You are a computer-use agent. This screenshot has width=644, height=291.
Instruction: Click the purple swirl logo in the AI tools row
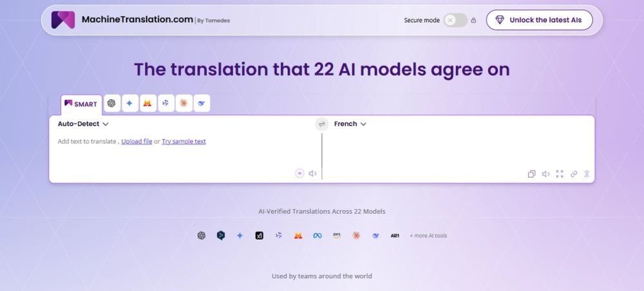pyautogui.click(x=278, y=236)
